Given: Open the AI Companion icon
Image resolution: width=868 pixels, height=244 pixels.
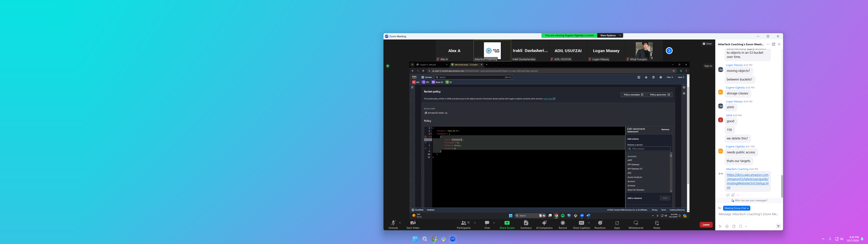Looking at the screenshot, I should 544,223.
